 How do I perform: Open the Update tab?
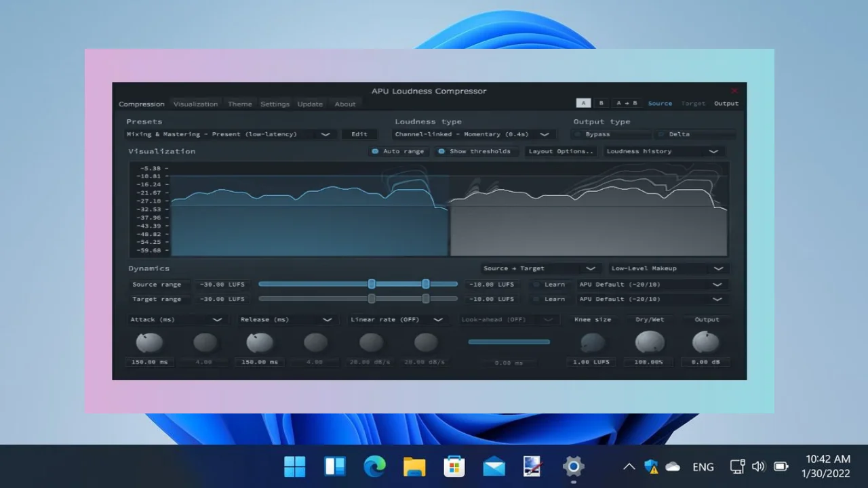pyautogui.click(x=311, y=104)
